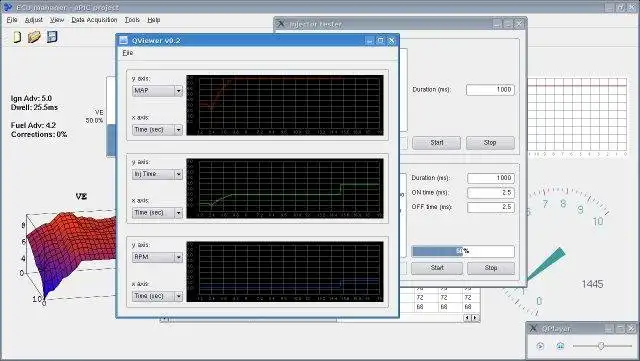Open x axis Time (sec) dropdown under RPM

point(157,296)
